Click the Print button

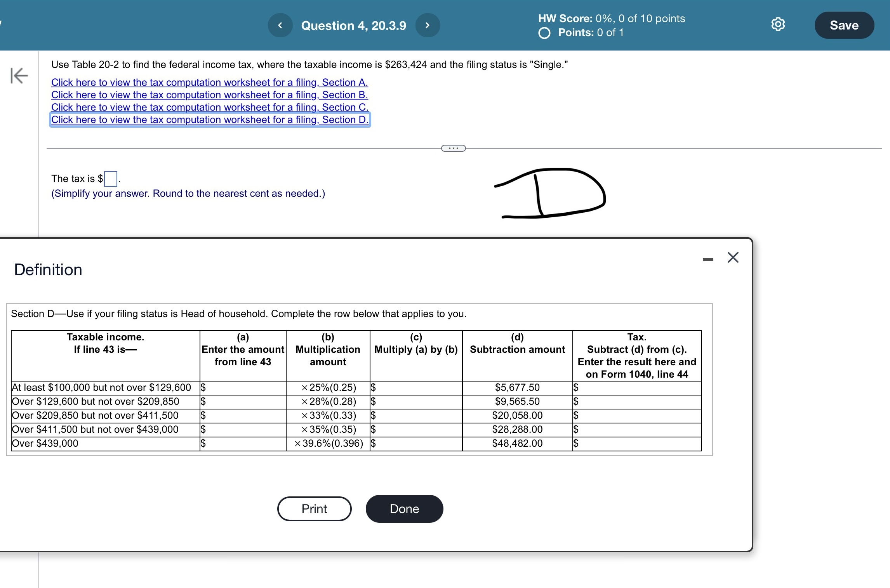coord(314,509)
